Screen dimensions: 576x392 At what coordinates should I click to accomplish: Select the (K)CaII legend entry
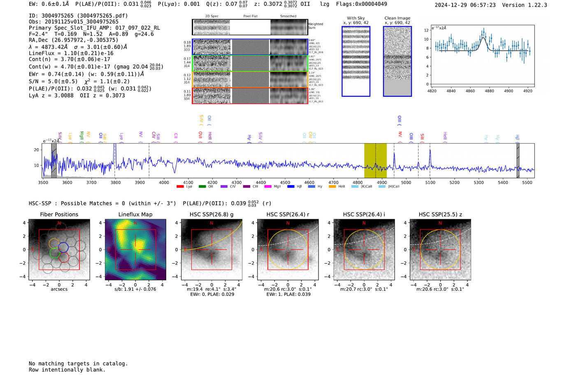click(x=362, y=187)
